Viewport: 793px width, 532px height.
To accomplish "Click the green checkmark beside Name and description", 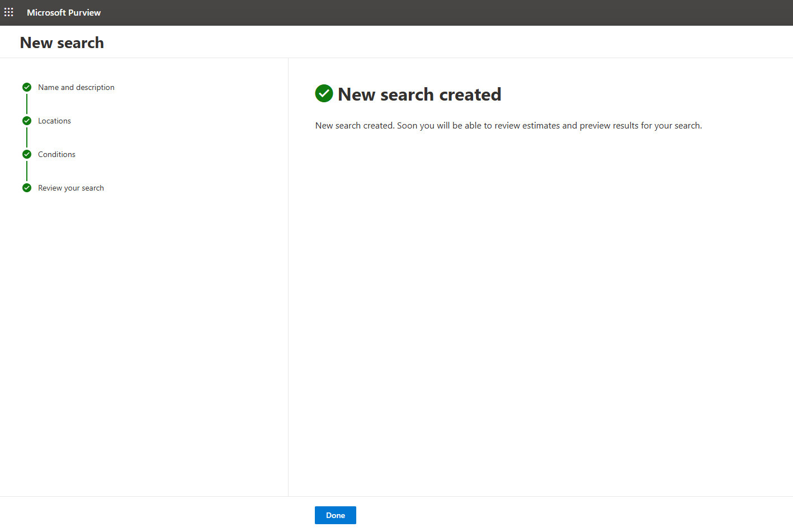I will 27,87.
